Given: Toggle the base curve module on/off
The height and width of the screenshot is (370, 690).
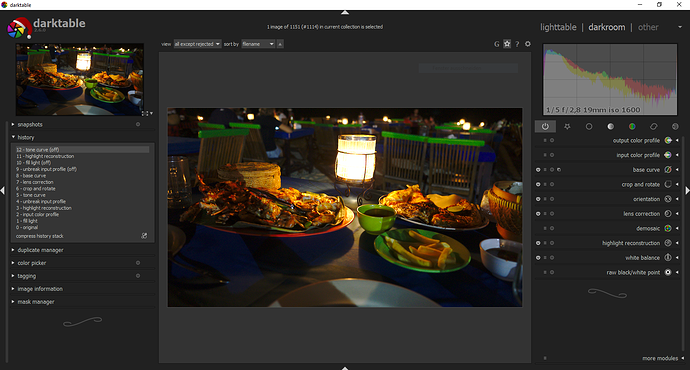Looking at the screenshot, I should pyautogui.click(x=538, y=170).
